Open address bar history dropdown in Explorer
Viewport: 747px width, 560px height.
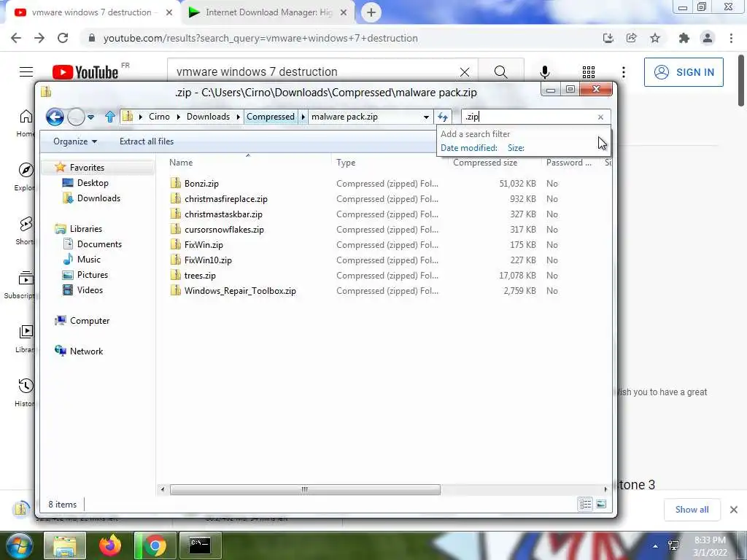point(426,117)
